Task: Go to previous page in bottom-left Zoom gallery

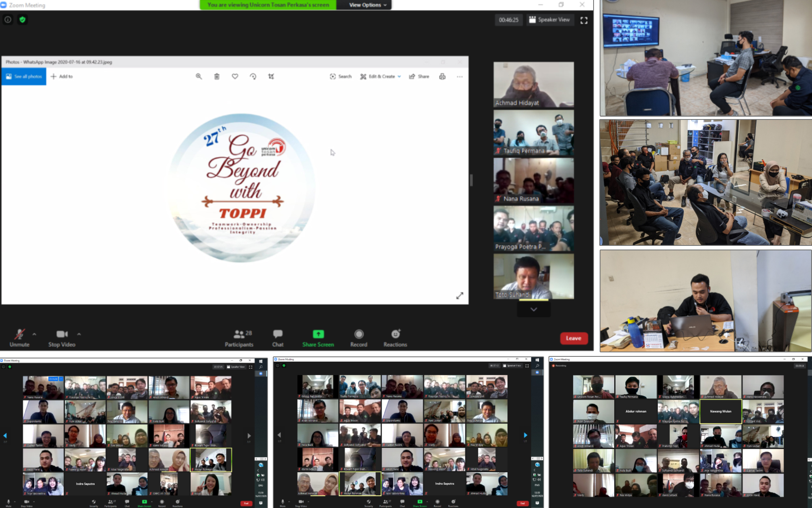Action: [x=5, y=436]
